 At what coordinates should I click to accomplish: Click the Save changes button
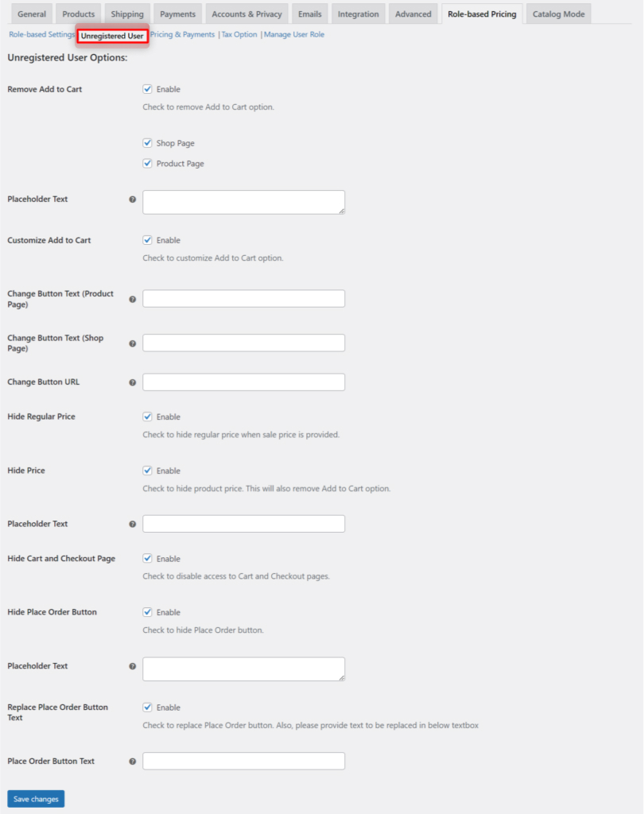point(34,799)
